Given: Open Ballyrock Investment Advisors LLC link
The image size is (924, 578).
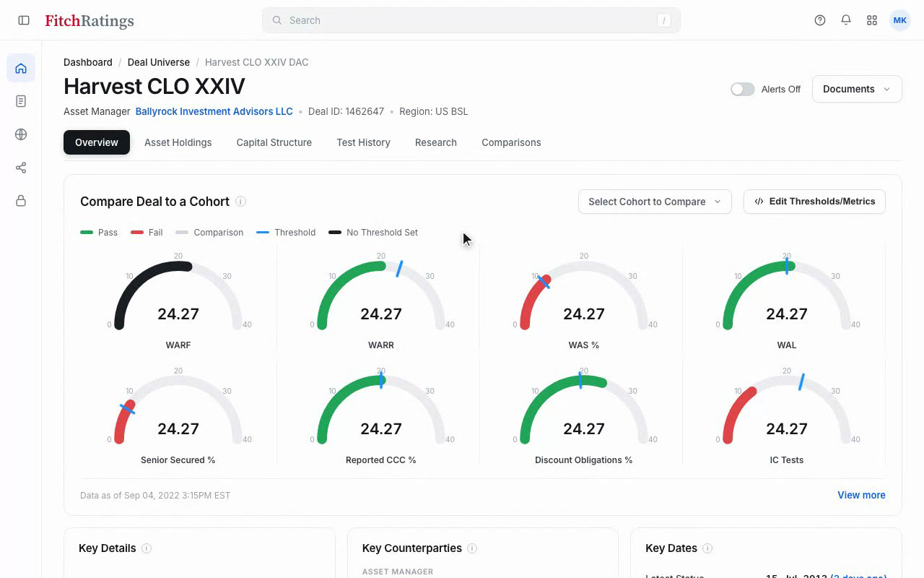Looking at the screenshot, I should point(214,111).
